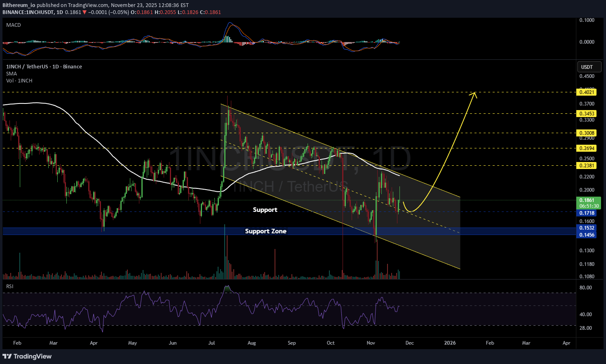Click the 0.3008 yellow price tag

pyautogui.click(x=587, y=133)
